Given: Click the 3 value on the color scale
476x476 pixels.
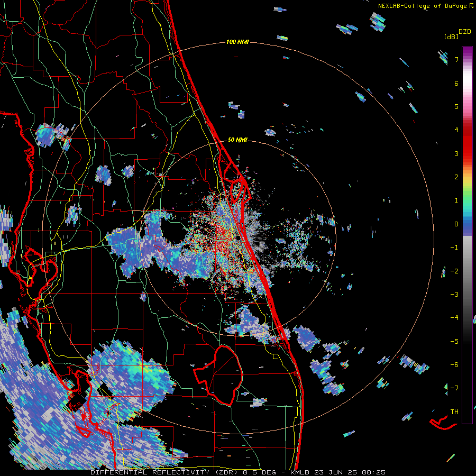Looking at the screenshot, I should coord(456,153).
